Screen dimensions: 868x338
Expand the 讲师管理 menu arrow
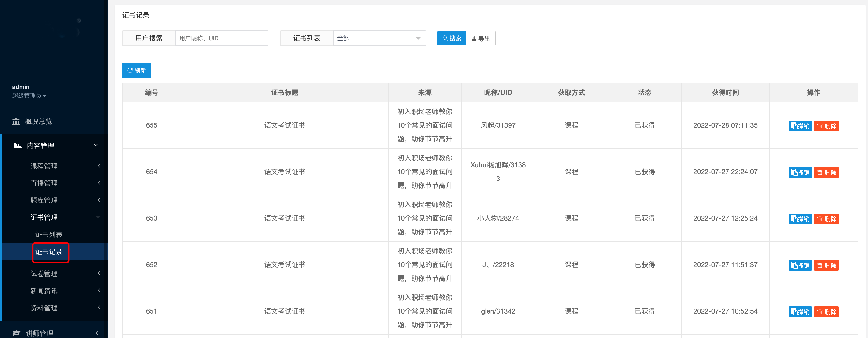(x=97, y=333)
